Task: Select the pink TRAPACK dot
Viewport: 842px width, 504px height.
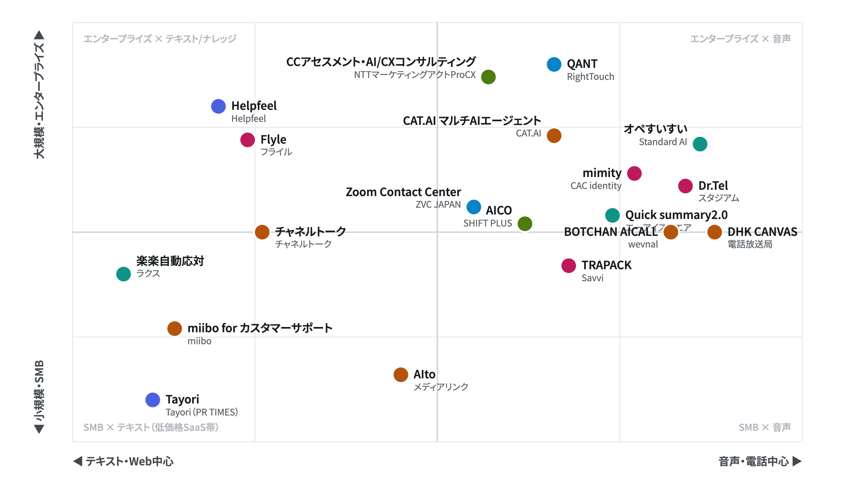Action: (569, 266)
